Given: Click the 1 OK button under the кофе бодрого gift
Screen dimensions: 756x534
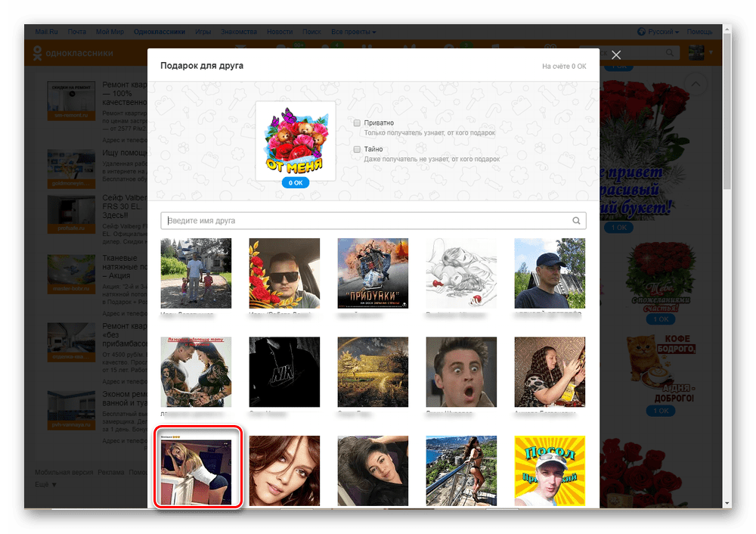Looking at the screenshot, I should [x=661, y=411].
